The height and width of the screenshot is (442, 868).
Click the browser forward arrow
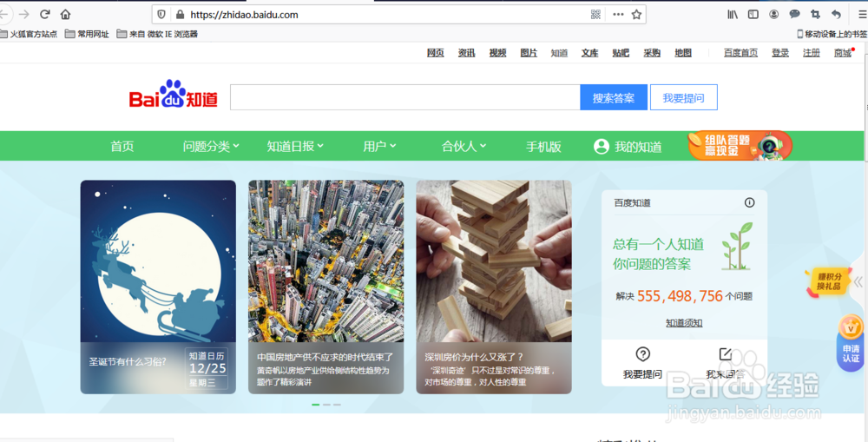coord(23,15)
